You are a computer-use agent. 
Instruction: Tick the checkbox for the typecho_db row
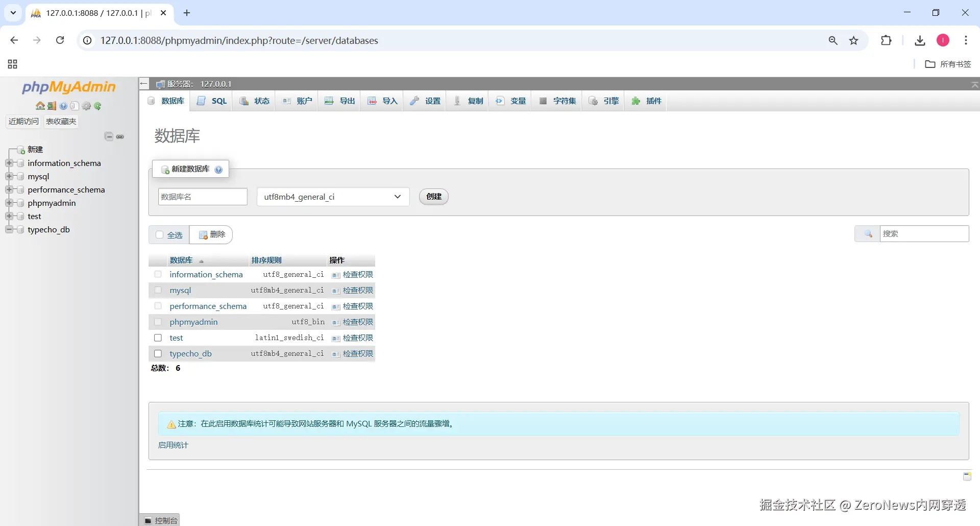(x=158, y=354)
